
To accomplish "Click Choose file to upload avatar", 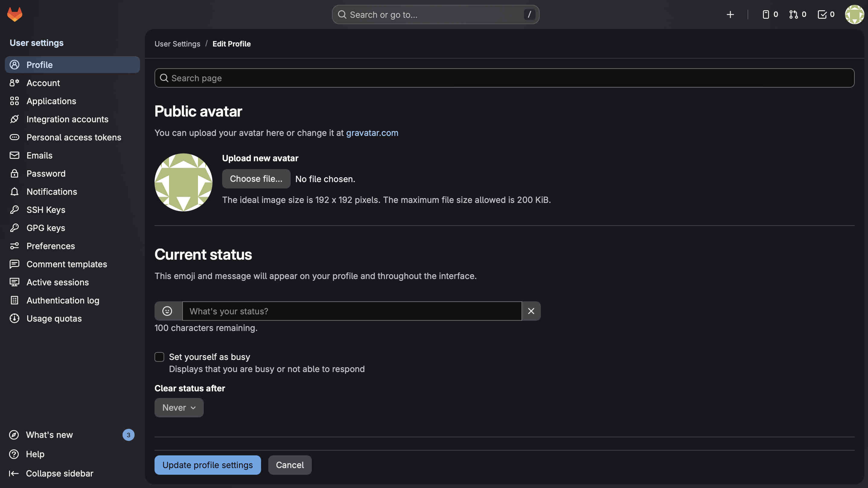I will [256, 179].
